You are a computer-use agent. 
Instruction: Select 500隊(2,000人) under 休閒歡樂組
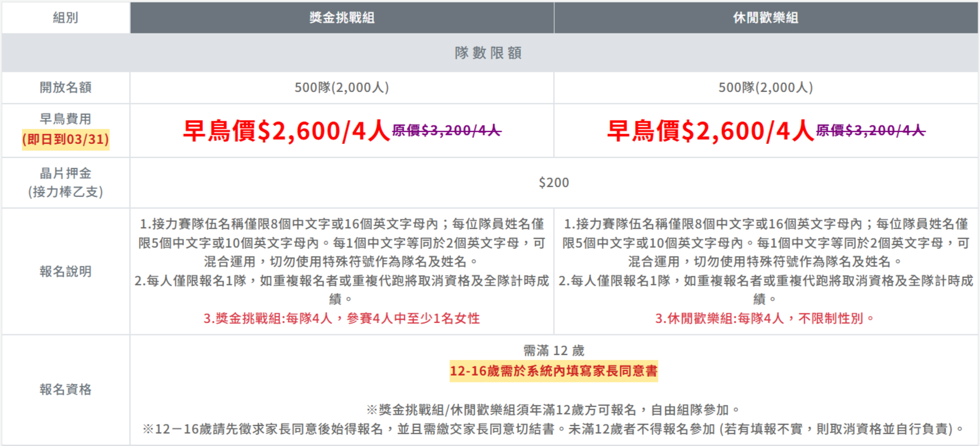pos(766,88)
